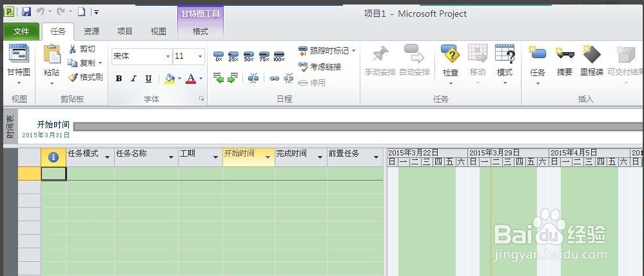Image resolution: width=644 pixels, height=276 pixels.
Task: Open the 文件 menu tab
Action: coord(21,32)
